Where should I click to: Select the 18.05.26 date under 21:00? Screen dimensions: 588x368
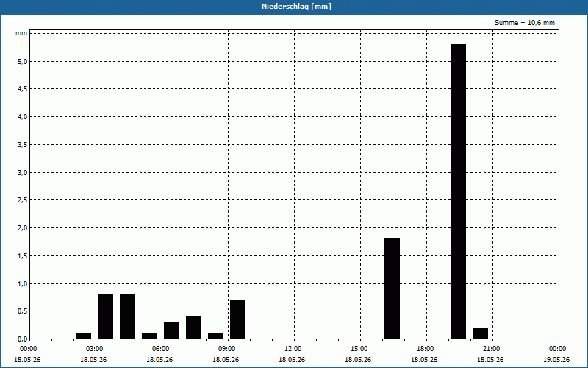490,360
